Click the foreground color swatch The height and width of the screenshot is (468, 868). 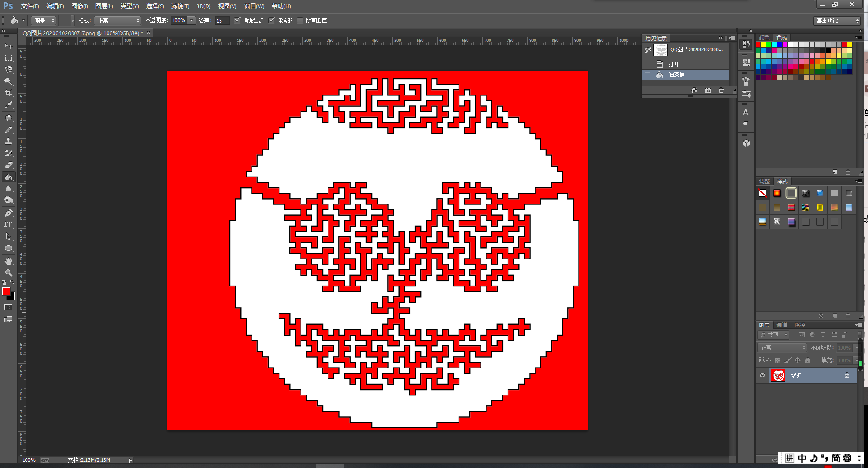tap(6, 291)
